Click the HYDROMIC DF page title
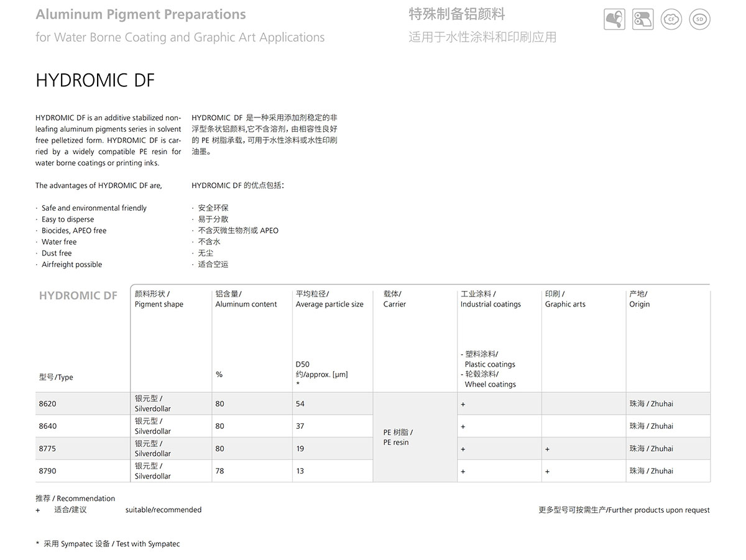 (x=95, y=81)
